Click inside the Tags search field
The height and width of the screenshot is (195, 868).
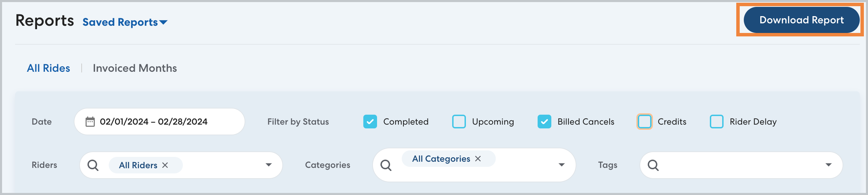tap(738, 165)
